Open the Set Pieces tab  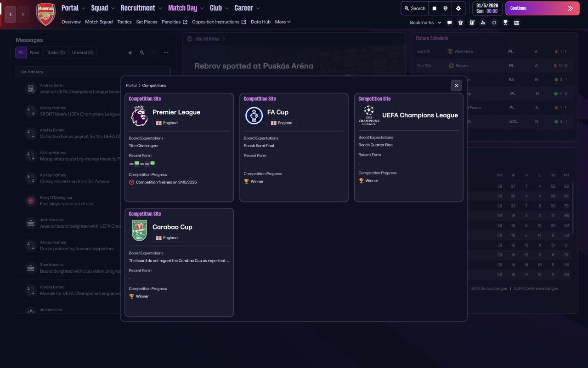(147, 22)
